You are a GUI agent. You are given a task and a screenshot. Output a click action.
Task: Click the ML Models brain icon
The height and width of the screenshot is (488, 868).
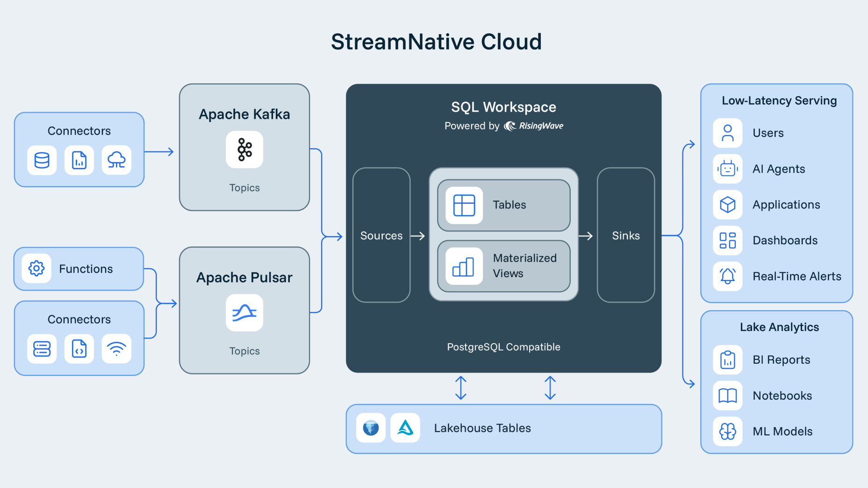[x=728, y=431]
